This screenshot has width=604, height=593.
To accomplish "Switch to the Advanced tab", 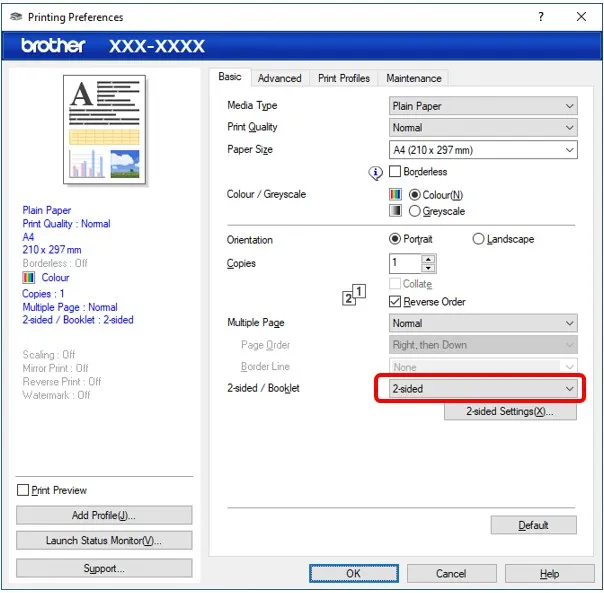I will tap(279, 78).
